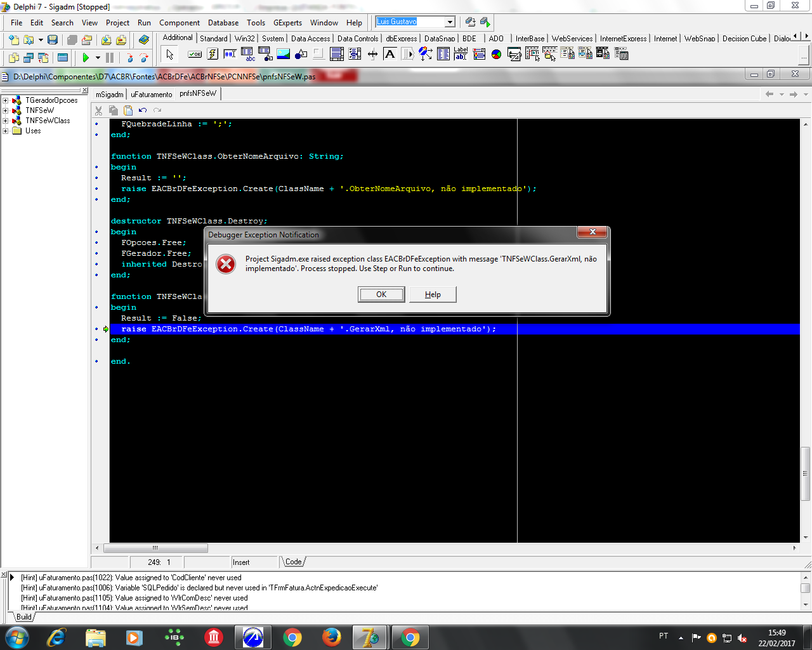Expand the Uses folder node

5,131
